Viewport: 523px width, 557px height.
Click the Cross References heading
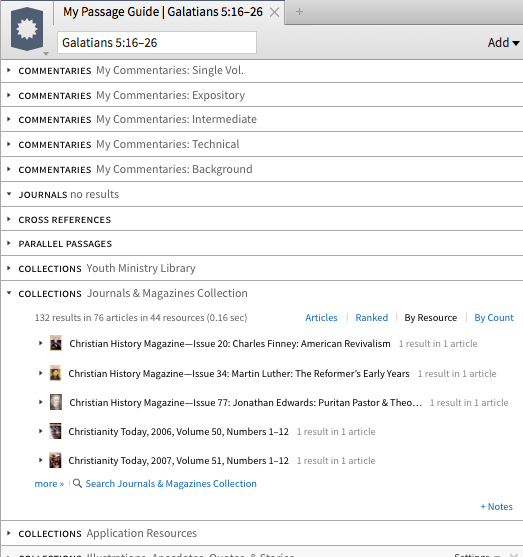[65, 220]
